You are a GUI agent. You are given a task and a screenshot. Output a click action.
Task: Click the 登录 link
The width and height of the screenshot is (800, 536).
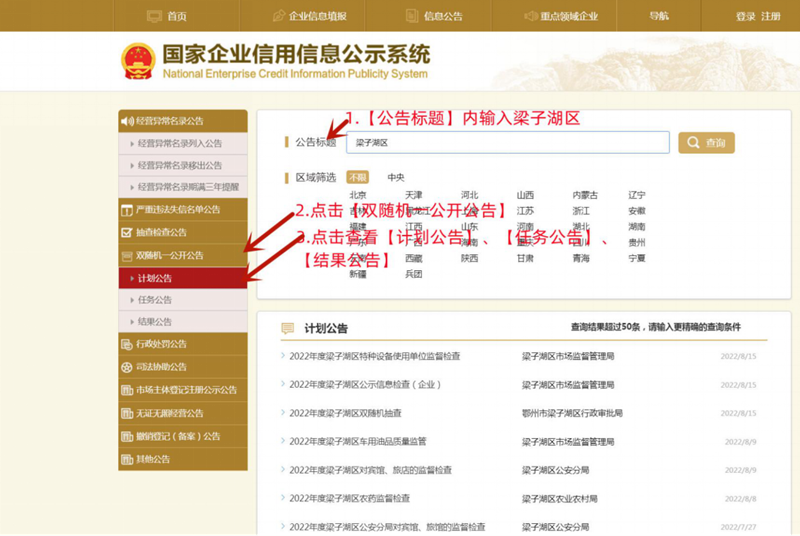(745, 16)
